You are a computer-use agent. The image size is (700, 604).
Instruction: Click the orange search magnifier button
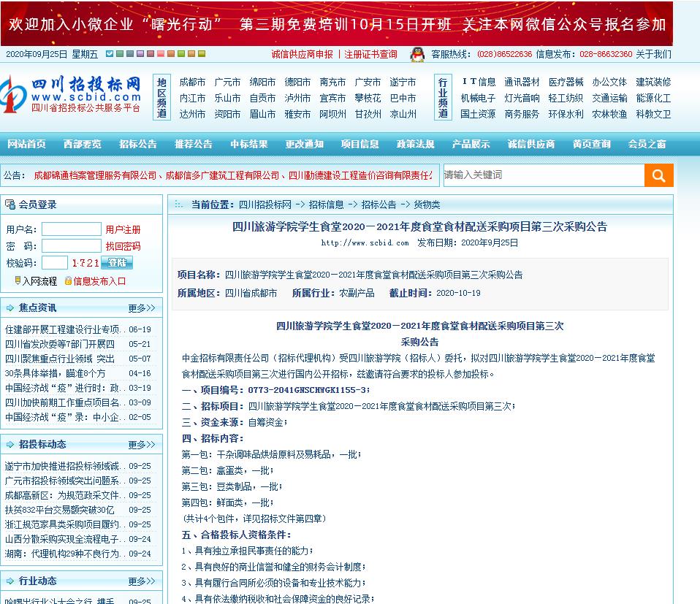tap(658, 175)
